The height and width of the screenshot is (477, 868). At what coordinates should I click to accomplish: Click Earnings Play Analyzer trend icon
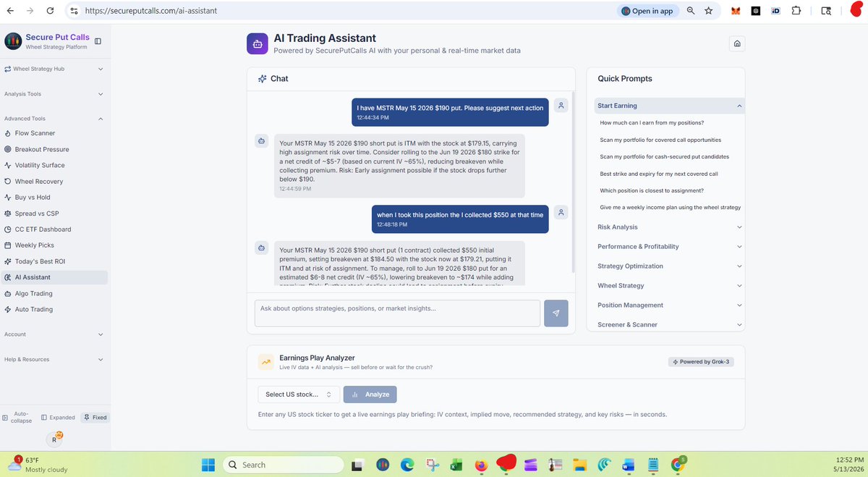click(x=265, y=362)
